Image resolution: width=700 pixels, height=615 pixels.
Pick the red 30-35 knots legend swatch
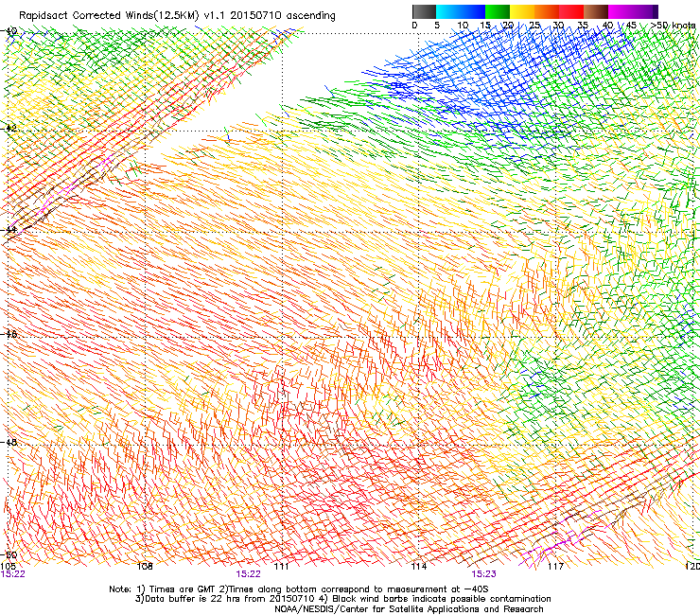click(x=571, y=11)
